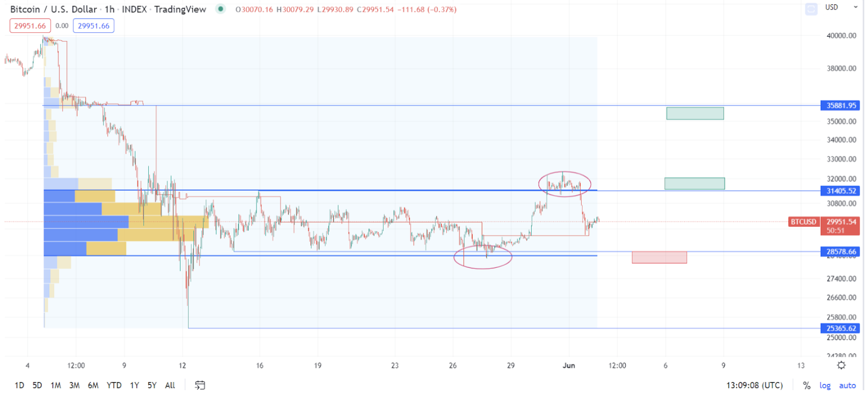
Task: Click the blue 29951.66 buy price button
Action: (93, 26)
